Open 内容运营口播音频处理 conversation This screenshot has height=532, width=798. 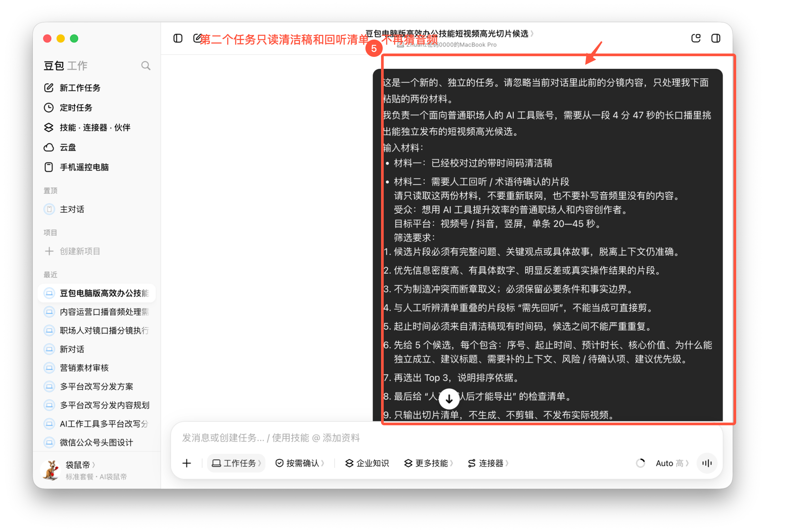click(97, 312)
